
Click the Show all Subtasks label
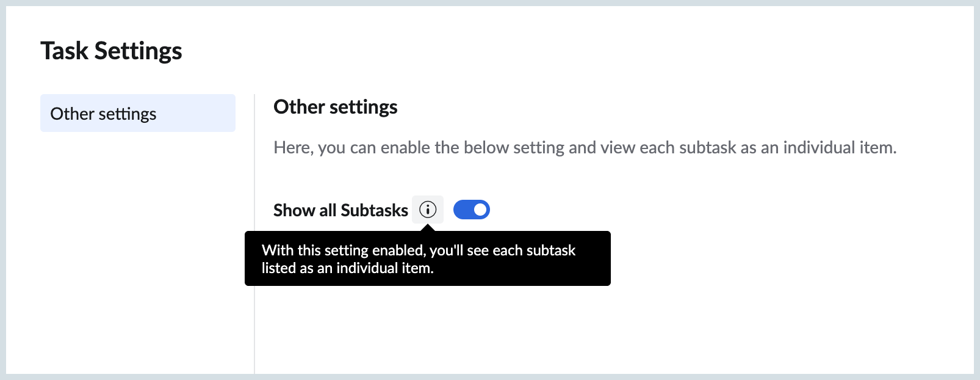(x=340, y=210)
